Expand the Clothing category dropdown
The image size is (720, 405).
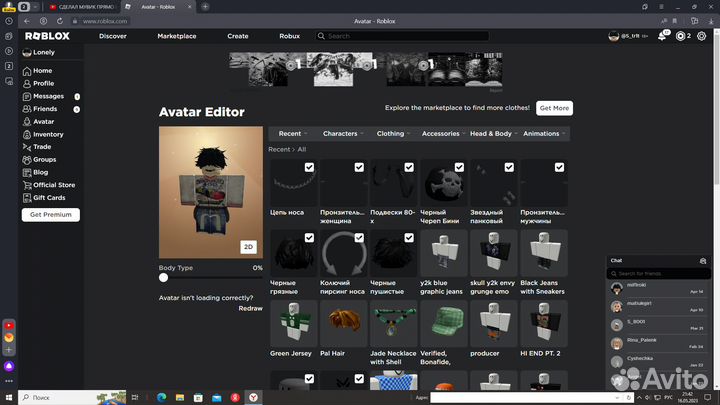point(393,133)
